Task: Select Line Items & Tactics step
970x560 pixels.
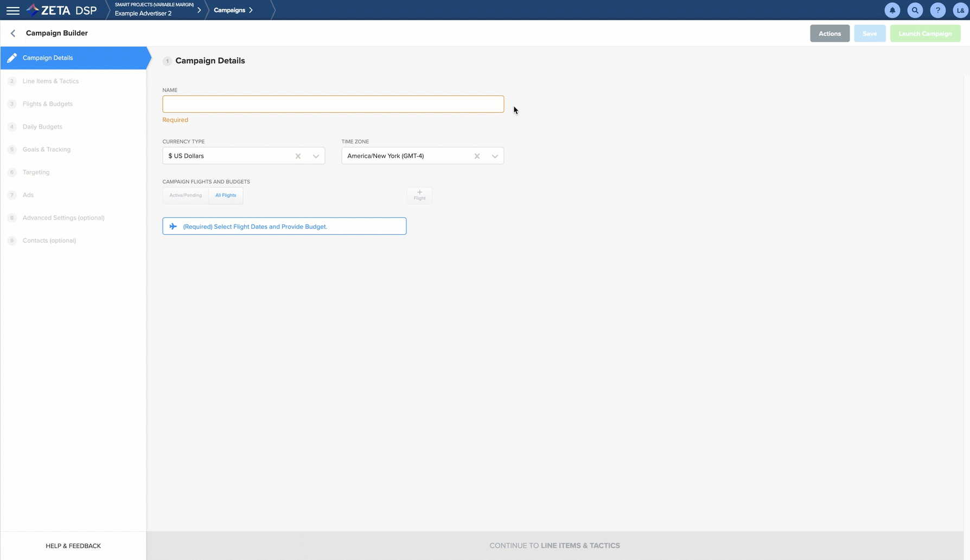Action: click(50, 81)
